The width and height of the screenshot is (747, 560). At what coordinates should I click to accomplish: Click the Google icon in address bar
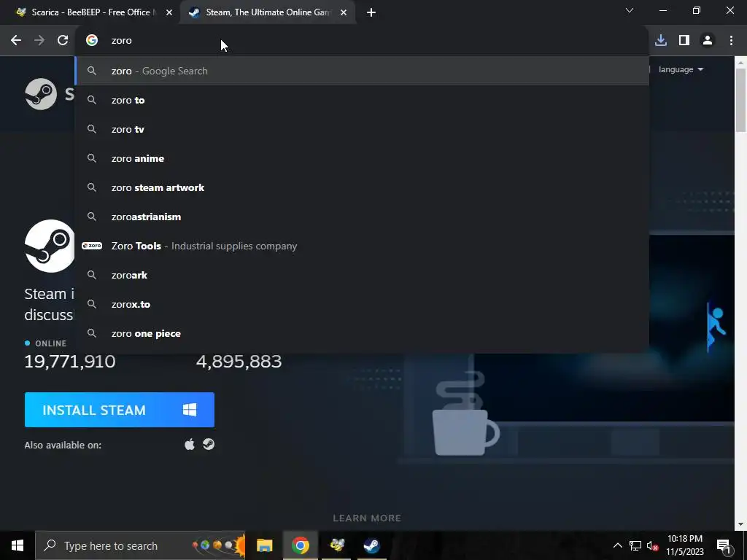pyautogui.click(x=92, y=41)
